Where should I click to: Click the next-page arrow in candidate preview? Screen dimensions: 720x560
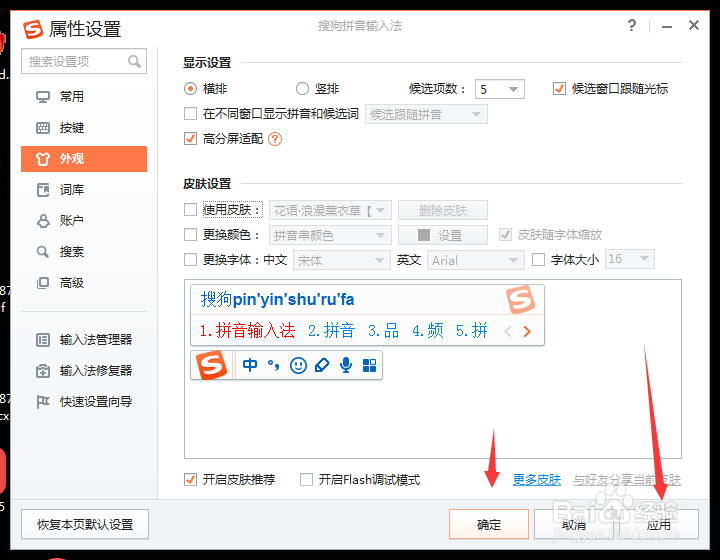pos(527,331)
